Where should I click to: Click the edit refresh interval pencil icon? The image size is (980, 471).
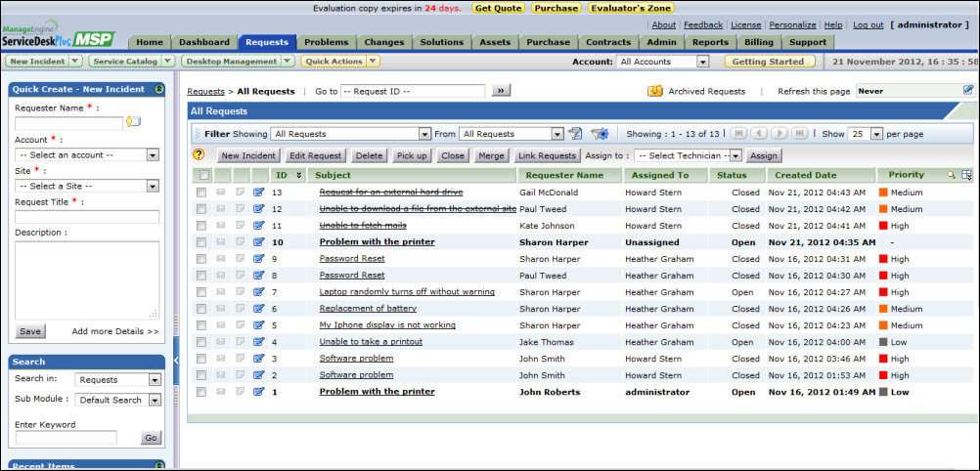968,90
